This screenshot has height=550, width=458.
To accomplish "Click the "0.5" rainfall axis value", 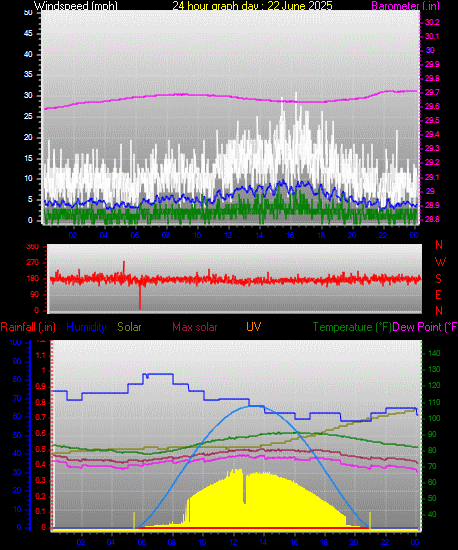I will 40,449.
